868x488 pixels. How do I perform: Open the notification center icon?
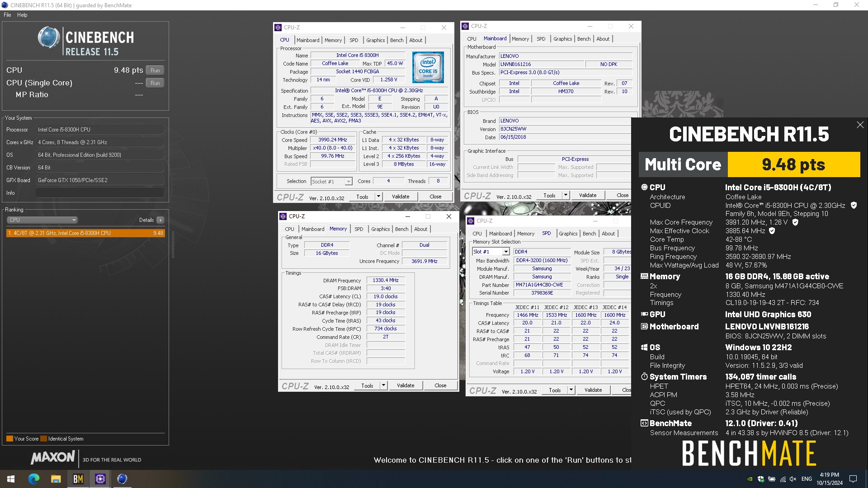tap(853, 479)
